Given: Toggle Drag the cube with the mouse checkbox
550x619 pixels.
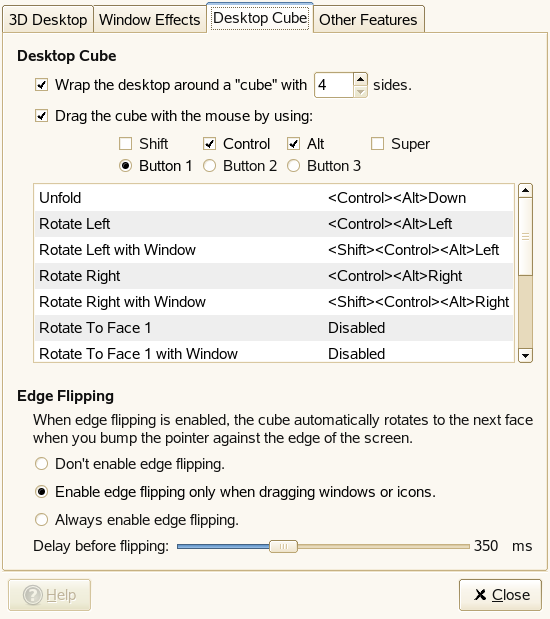Looking at the screenshot, I should click(41, 116).
